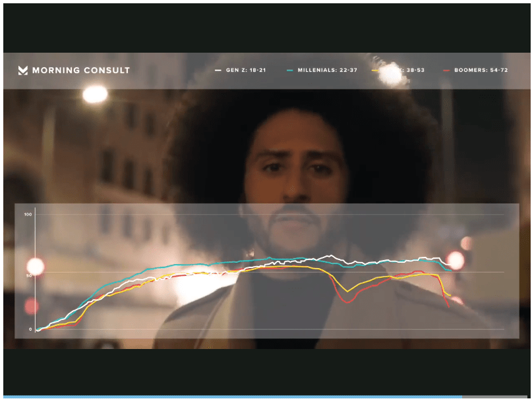532x403 pixels.
Task: Click the 50 label on chart axis
Action: click(28, 275)
